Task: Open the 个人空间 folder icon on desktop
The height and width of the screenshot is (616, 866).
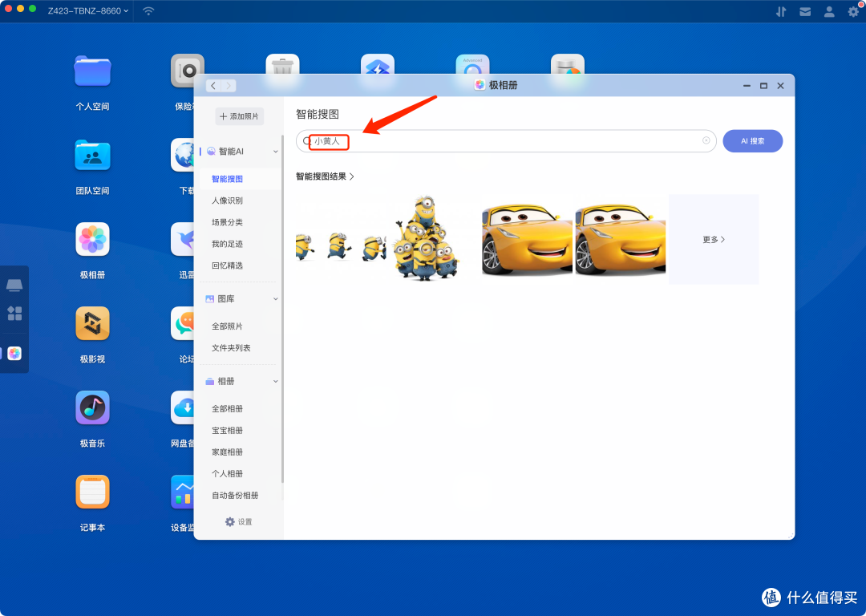Action: [92, 71]
